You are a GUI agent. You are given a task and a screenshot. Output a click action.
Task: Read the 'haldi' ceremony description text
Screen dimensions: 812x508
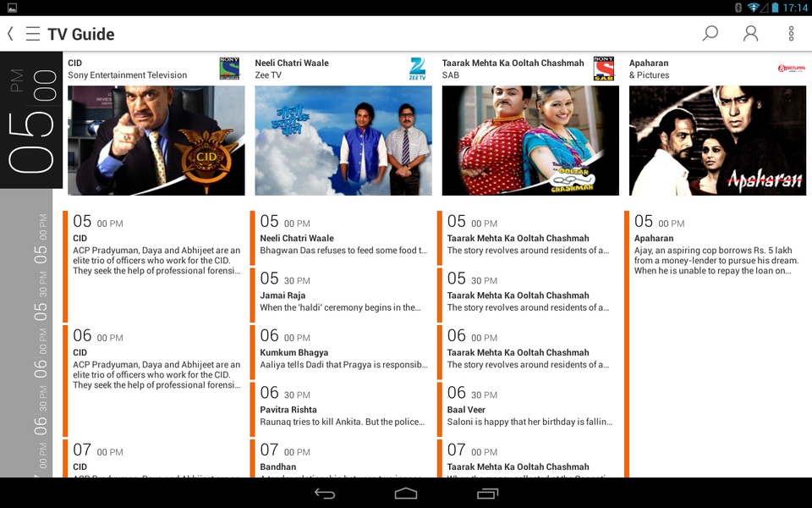340,308
